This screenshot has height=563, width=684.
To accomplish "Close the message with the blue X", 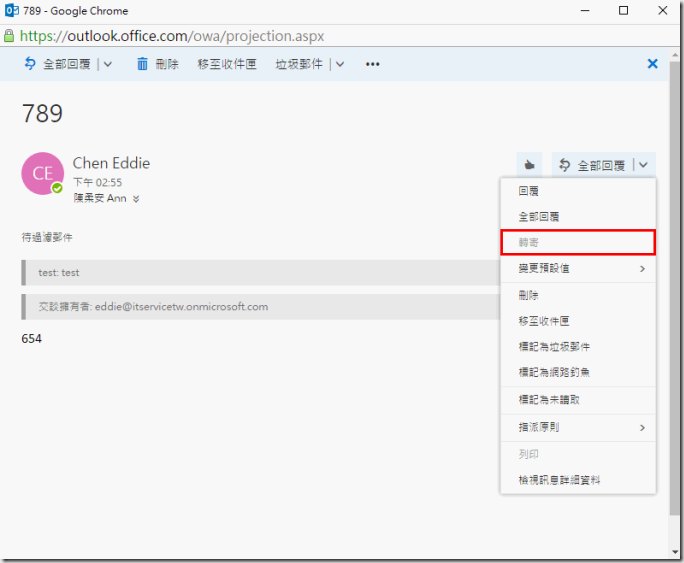I will [x=653, y=64].
